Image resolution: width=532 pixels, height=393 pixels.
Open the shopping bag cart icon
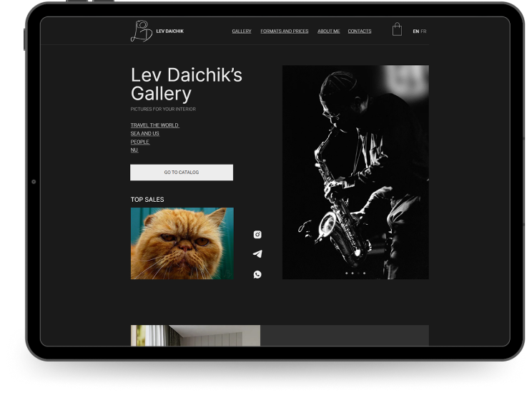[397, 30]
